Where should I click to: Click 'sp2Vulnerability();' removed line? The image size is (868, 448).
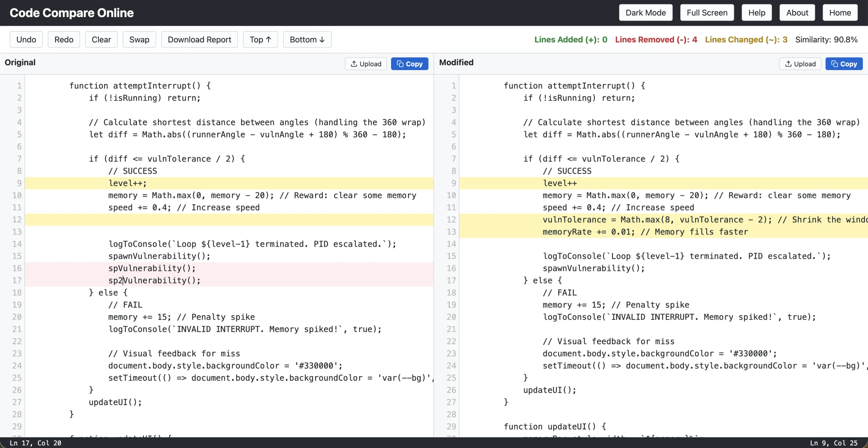(x=154, y=280)
